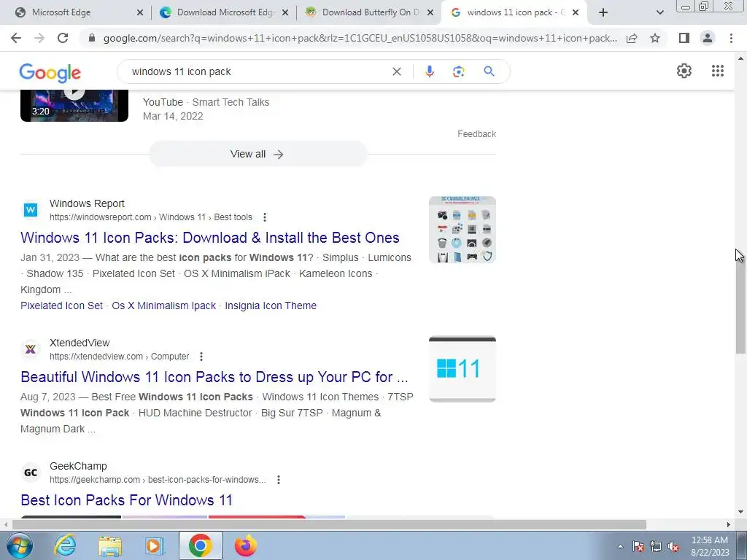The width and height of the screenshot is (747, 560).
Task: Open Windows Start menu
Action: [x=20, y=545]
